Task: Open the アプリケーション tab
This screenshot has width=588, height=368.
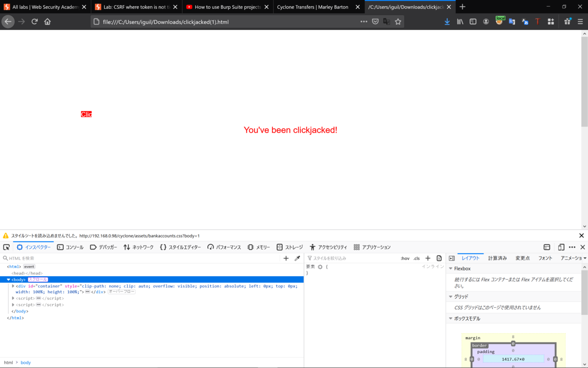Action: pyautogui.click(x=372, y=247)
